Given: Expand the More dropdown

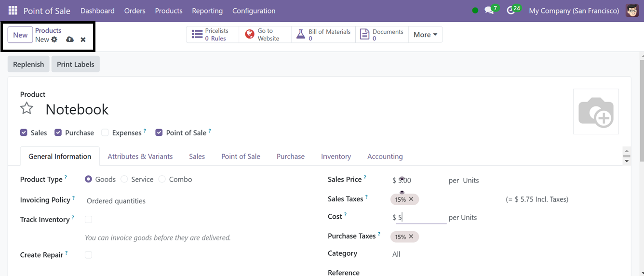Looking at the screenshot, I should tap(425, 35).
